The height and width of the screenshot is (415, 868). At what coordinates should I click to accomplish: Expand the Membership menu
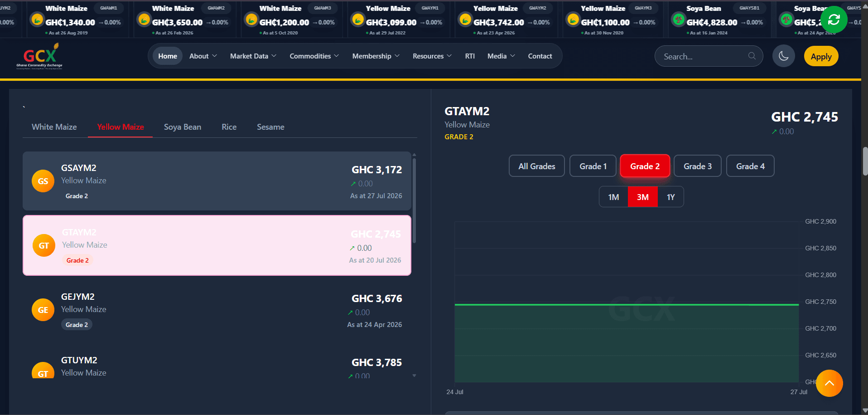pos(376,56)
